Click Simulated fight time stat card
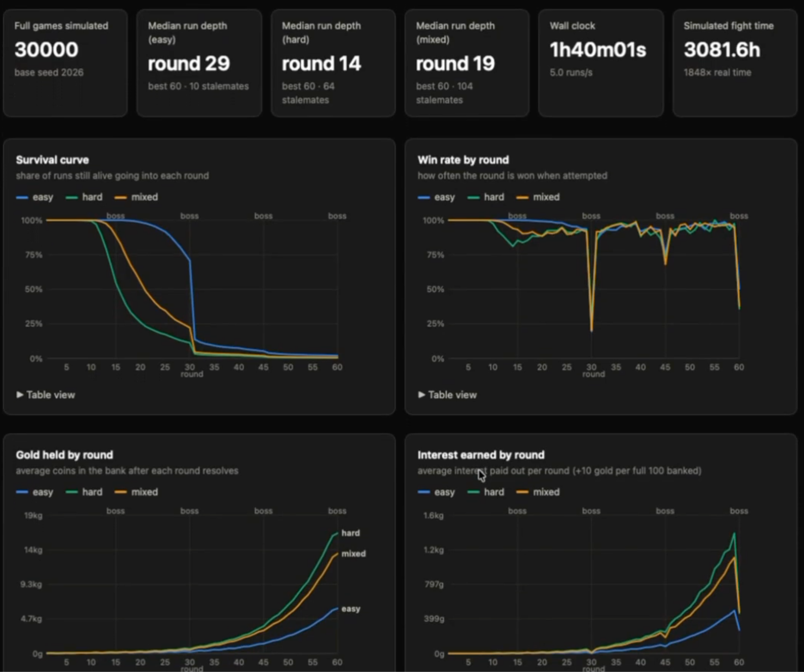Screen dimensions: 804x672 735,63
